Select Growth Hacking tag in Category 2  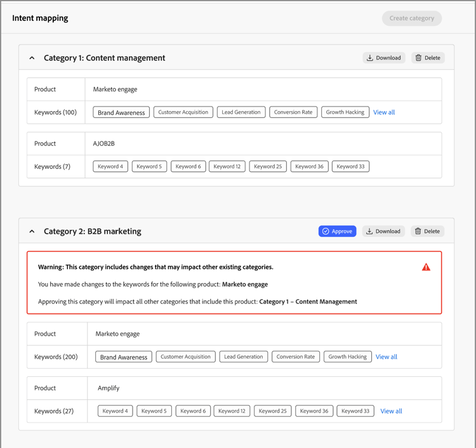347,357
